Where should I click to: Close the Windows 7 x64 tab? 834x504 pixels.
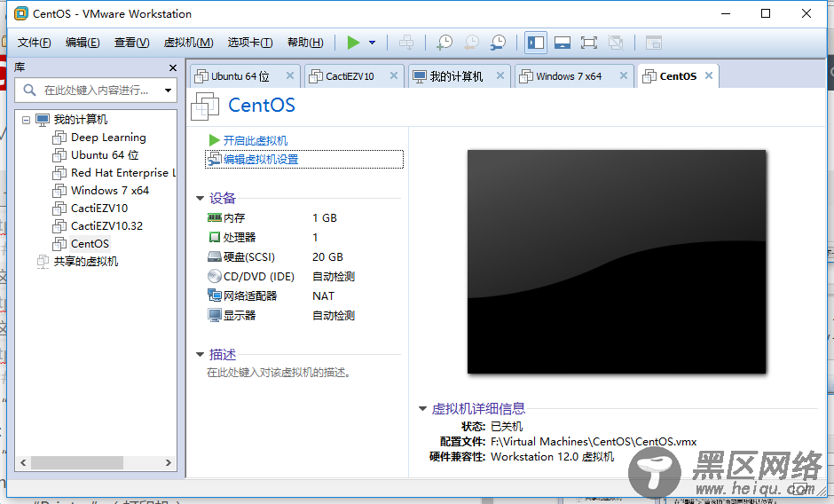(x=624, y=75)
